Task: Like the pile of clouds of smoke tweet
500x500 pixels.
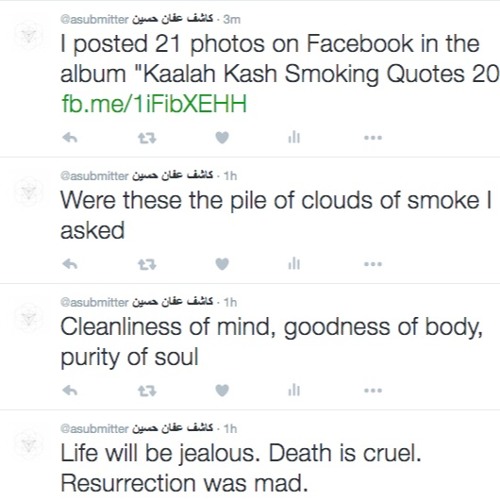Action: [x=222, y=264]
